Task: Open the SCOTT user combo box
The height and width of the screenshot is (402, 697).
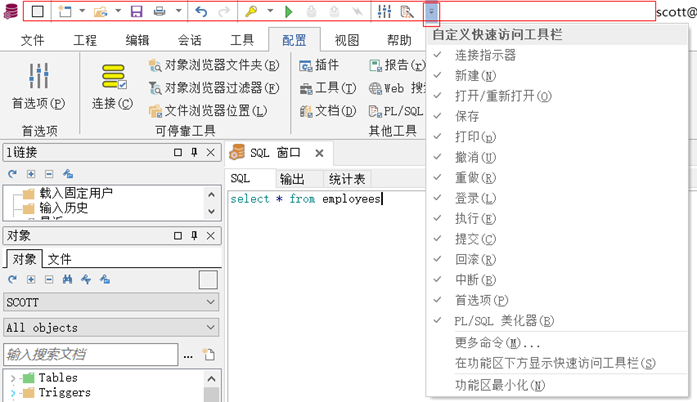Action: pyautogui.click(x=111, y=302)
